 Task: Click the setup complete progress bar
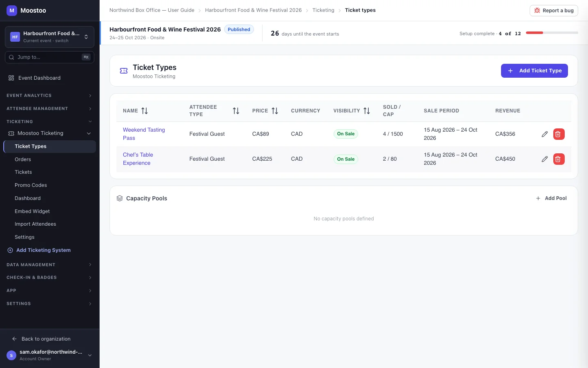pyautogui.click(x=552, y=33)
